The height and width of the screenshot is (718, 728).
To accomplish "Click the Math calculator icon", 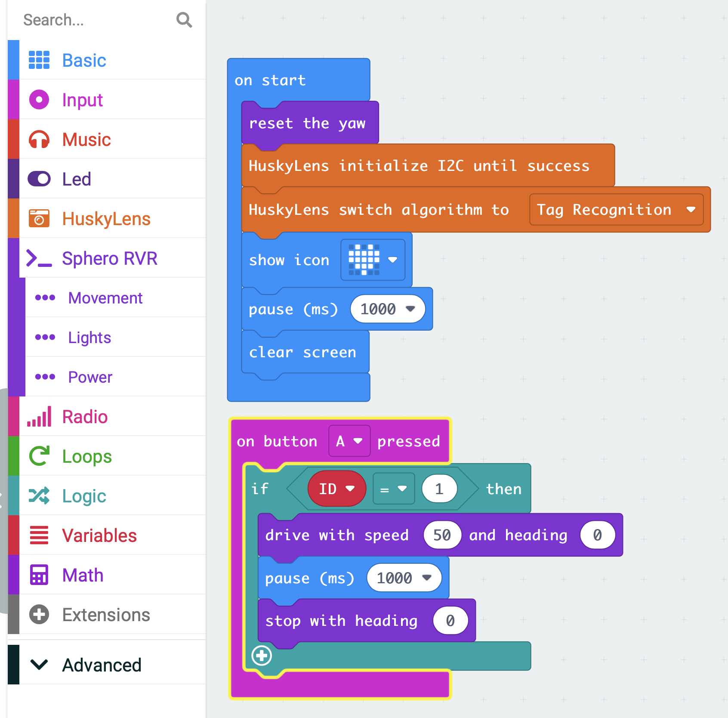I will coord(39,575).
